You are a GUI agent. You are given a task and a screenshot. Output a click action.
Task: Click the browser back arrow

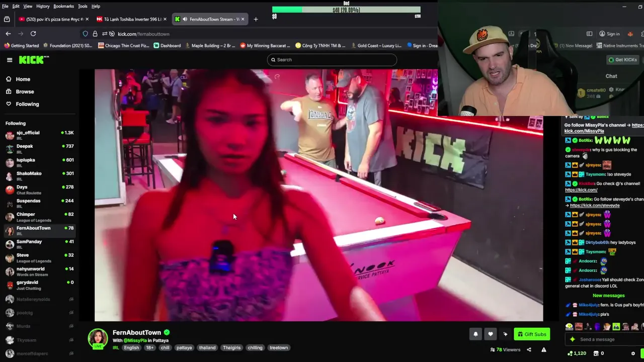(8, 34)
